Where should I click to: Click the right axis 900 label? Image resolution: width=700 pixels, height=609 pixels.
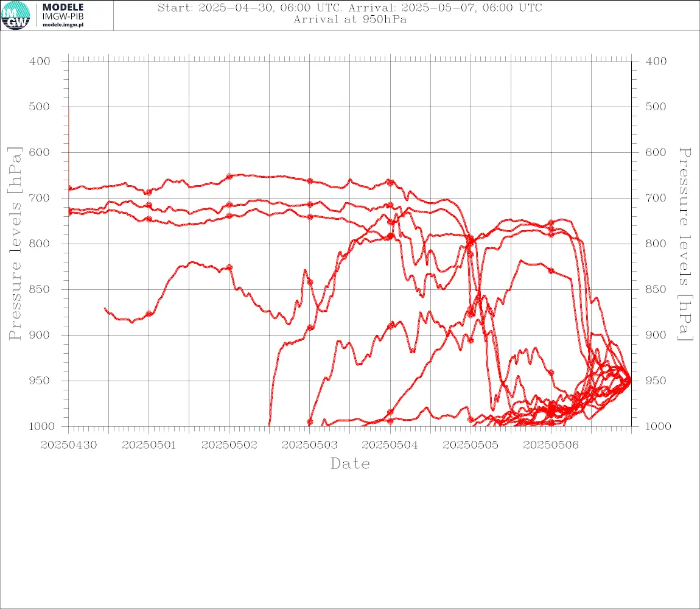tap(656, 335)
